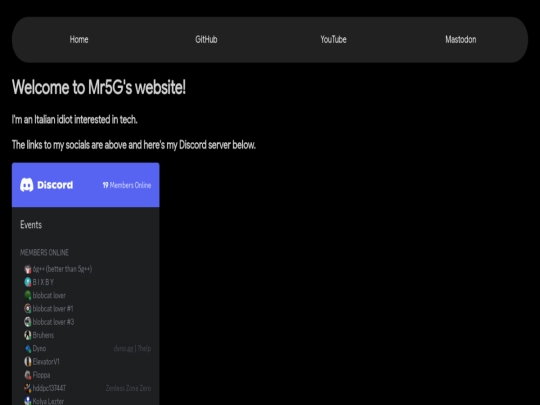This screenshot has height=405, width=540.
Task: Click the Bruhens member avatar
Action: click(28, 335)
